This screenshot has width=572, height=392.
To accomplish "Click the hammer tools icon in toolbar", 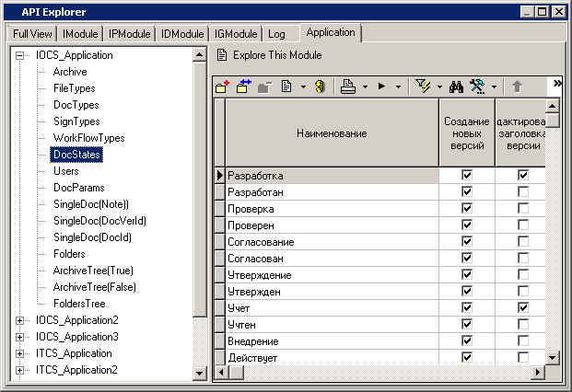I will tap(477, 86).
